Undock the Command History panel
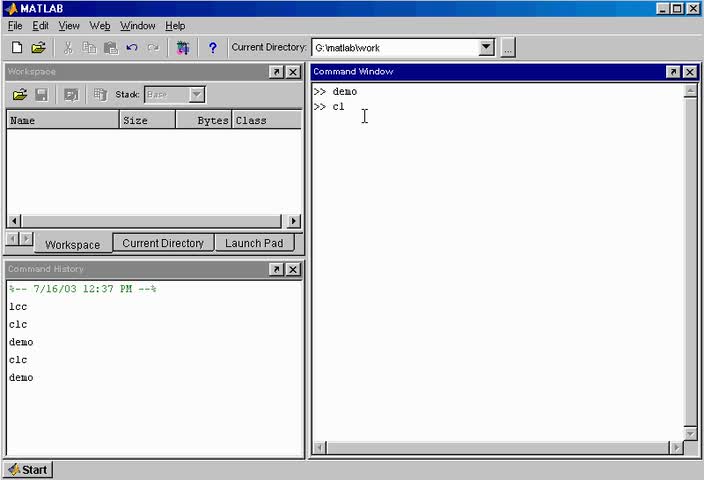704x480 pixels. 277,269
